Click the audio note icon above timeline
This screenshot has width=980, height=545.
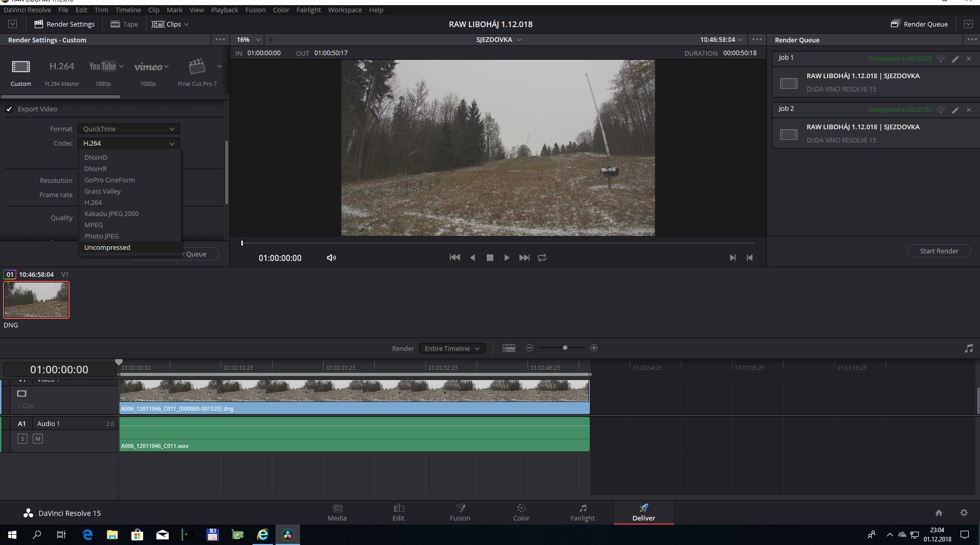(x=968, y=348)
